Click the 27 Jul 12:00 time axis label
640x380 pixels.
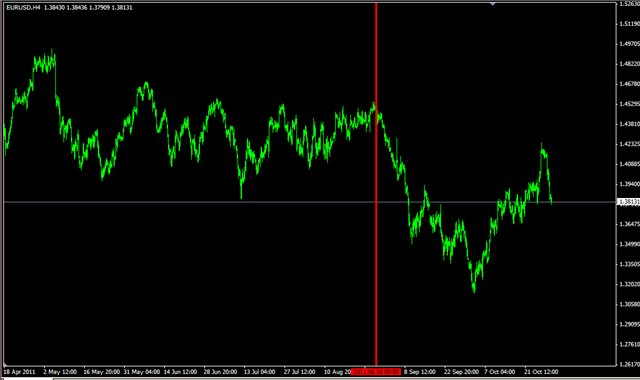[300, 372]
